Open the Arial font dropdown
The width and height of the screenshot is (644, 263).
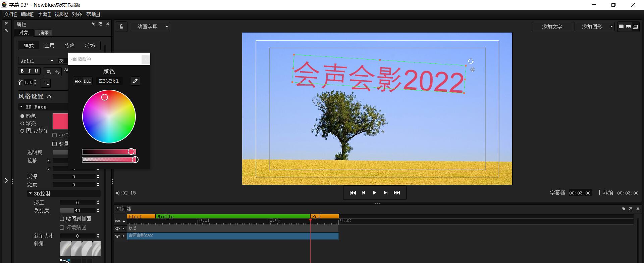click(52, 61)
